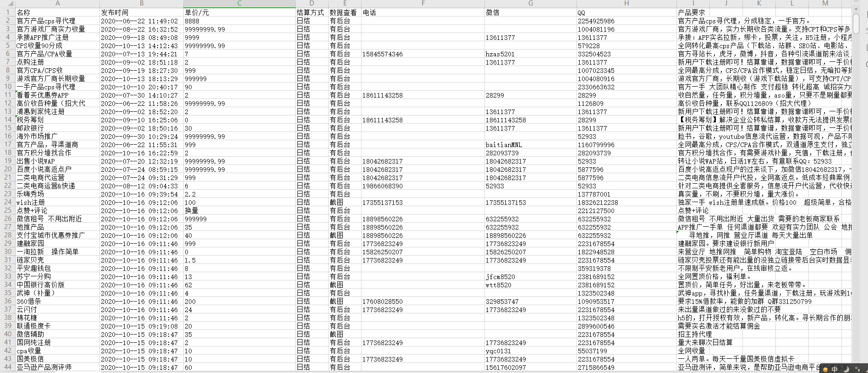The image size is (868, 373).
Task: Click the header cell 结算方式
Action: pos(312,12)
